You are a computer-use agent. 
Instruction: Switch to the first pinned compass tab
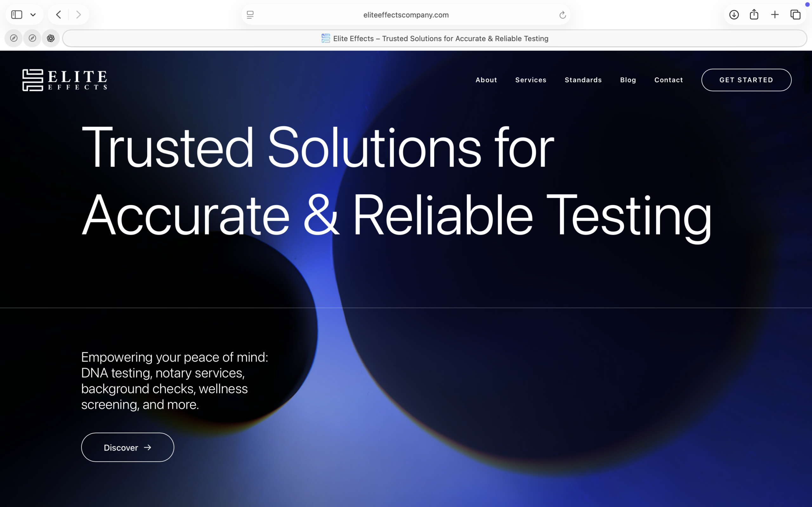[x=14, y=38]
